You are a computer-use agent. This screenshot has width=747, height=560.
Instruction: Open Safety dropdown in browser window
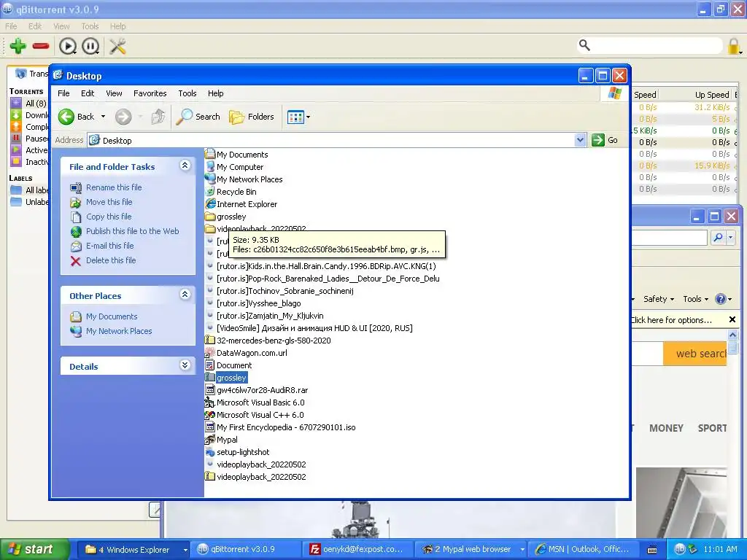659,299
